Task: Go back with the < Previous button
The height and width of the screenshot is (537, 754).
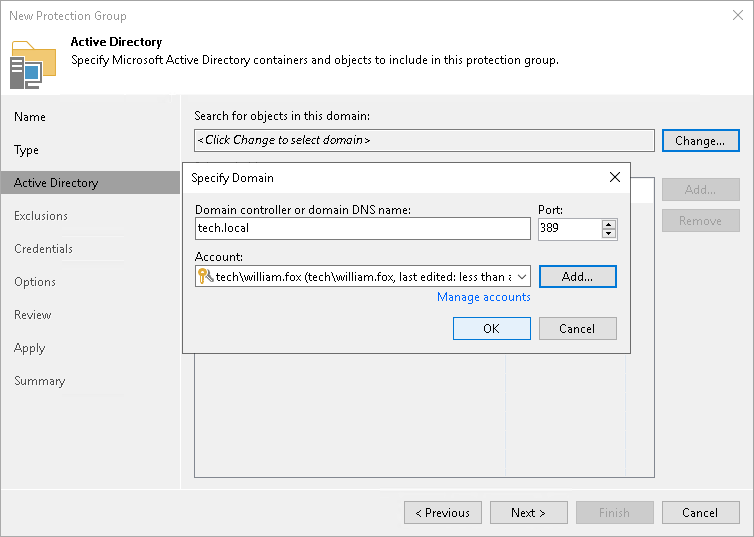Action: (x=442, y=513)
